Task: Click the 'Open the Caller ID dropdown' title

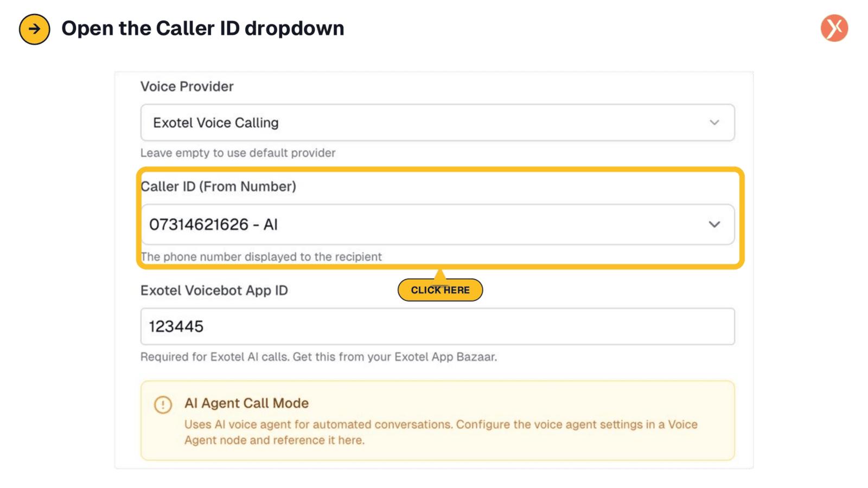Action: click(202, 28)
